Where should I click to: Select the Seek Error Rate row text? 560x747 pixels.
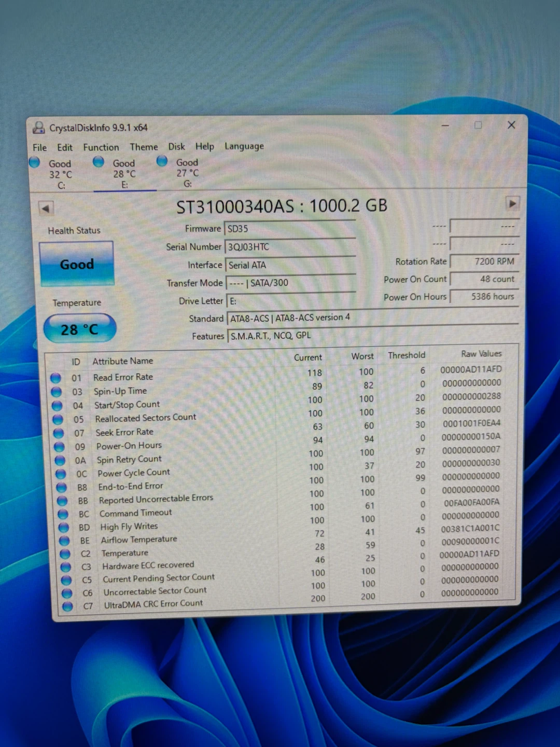tap(124, 432)
